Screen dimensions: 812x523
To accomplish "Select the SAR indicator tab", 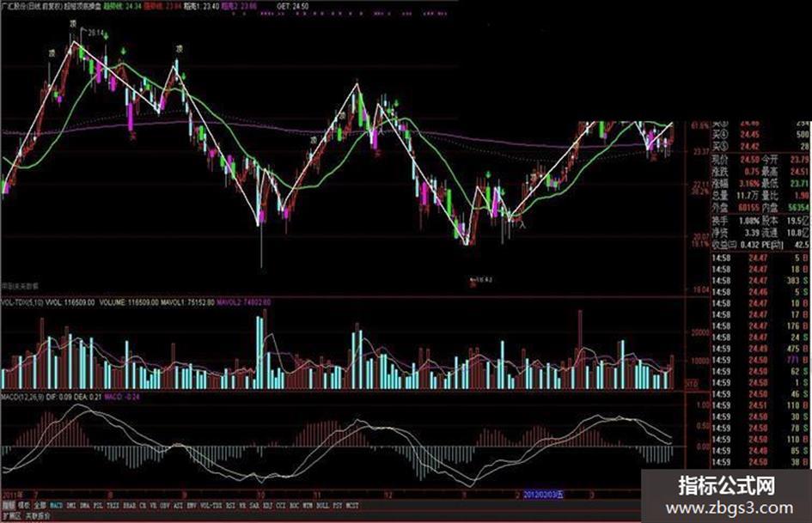I will (254, 505).
